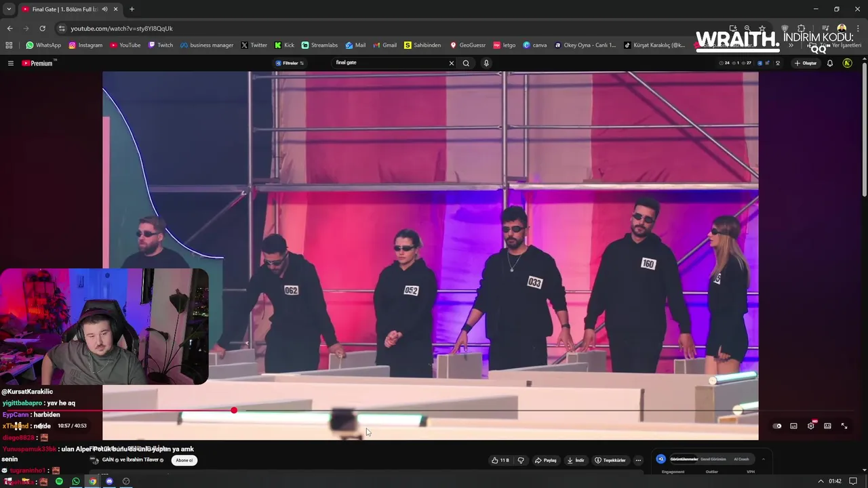Open the Streamlabs bookmark
This screenshot has height=488, width=868.
click(x=319, y=45)
